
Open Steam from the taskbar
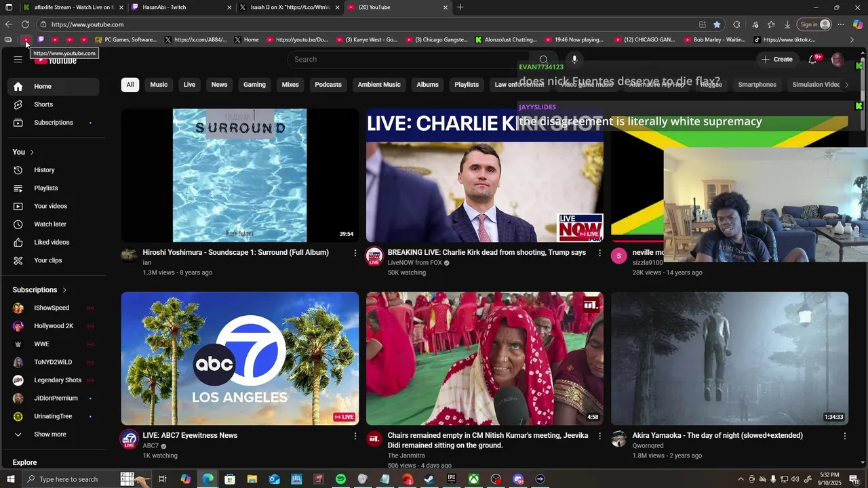pyautogui.click(x=429, y=479)
